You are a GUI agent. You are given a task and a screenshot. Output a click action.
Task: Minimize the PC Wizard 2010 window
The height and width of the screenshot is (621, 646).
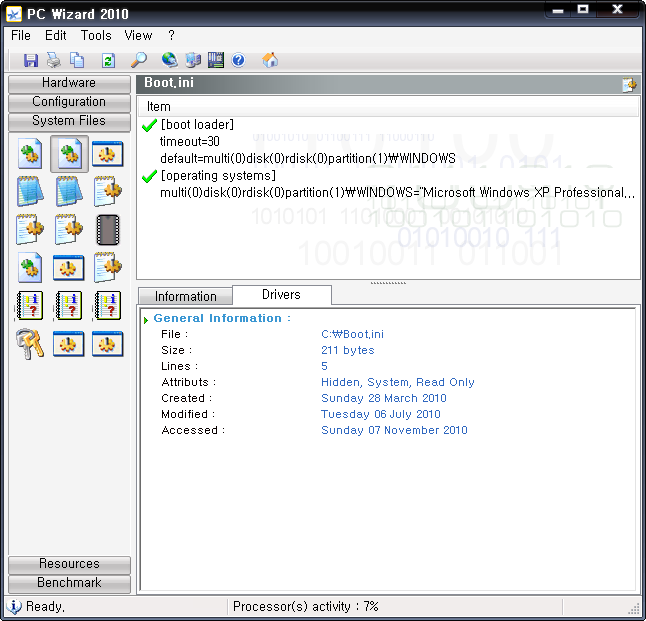(x=558, y=10)
